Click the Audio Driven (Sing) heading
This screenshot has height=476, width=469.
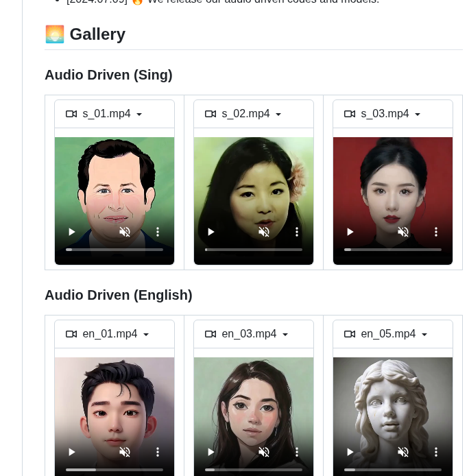(x=108, y=75)
